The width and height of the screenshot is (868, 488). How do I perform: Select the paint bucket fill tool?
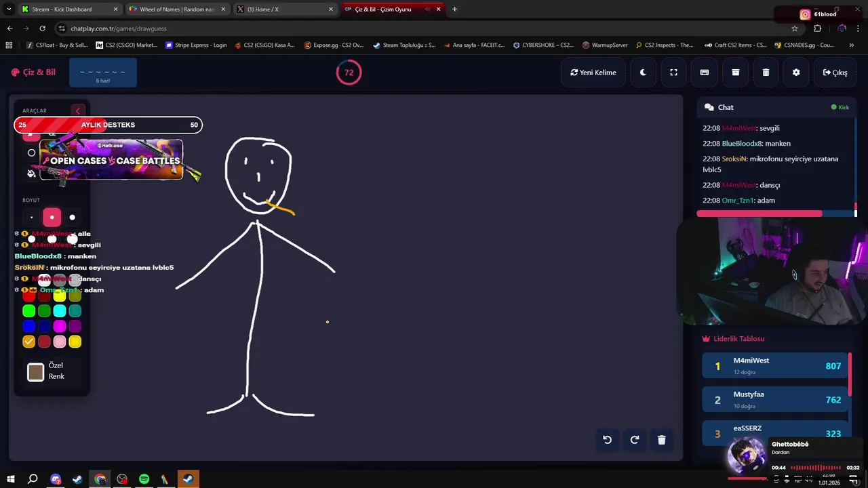click(31, 174)
